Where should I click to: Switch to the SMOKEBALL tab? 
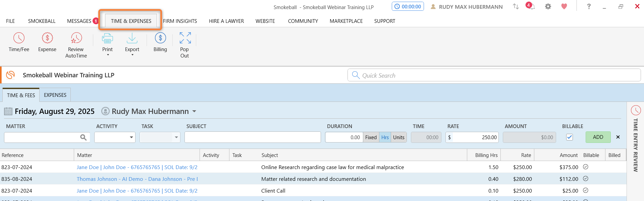[42, 21]
